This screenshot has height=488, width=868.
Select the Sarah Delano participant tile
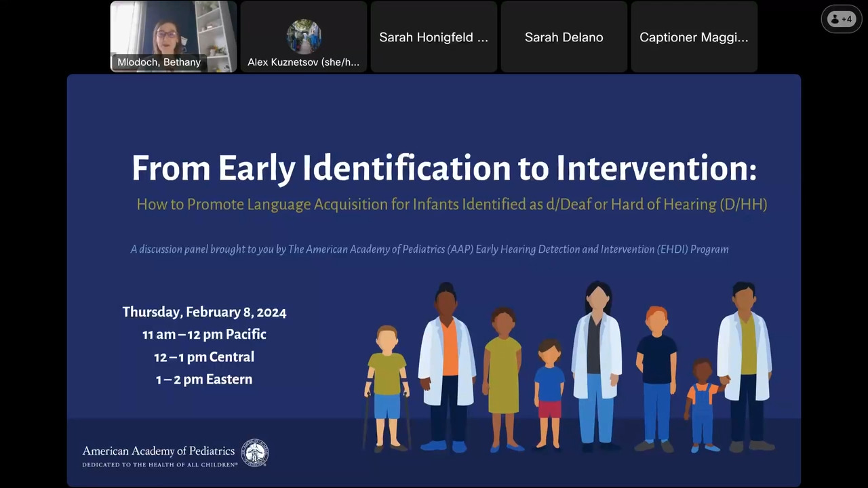click(x=564, y=37)
